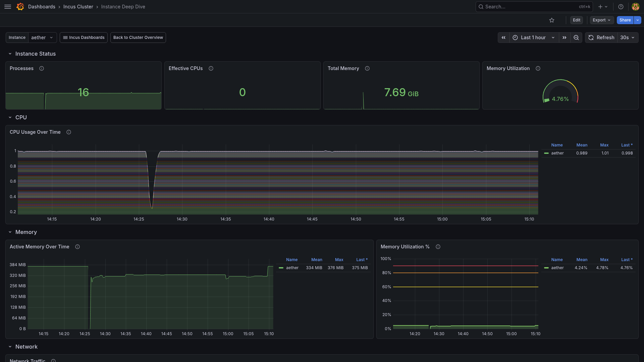Open the Share options arrow
This screenshot has width=644, height=362.
[x=638, y=20]
